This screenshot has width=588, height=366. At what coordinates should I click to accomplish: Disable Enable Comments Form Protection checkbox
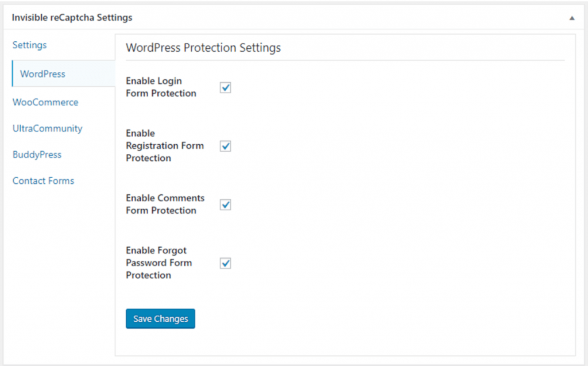coord(225,205)
